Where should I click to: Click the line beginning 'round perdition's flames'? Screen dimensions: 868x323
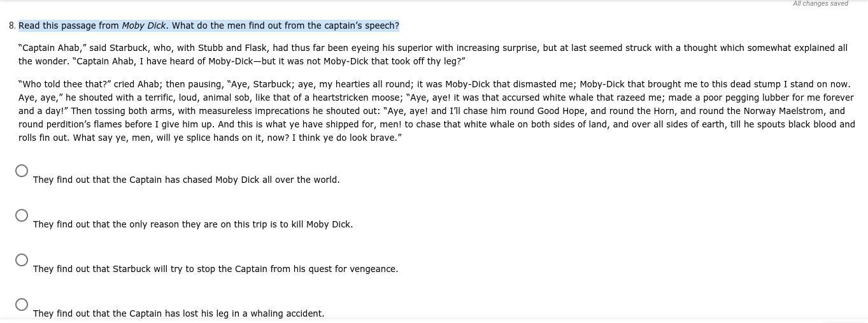click(437, 124)
